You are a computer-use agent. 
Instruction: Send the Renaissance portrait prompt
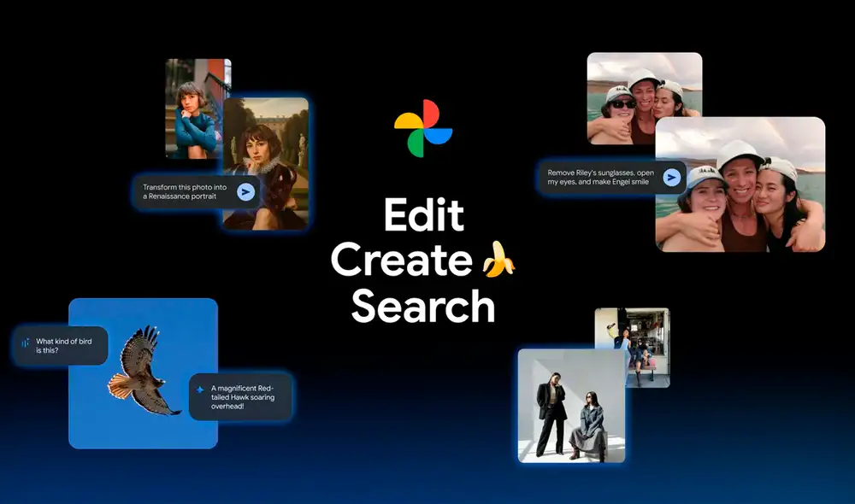[x=246, y=192]
